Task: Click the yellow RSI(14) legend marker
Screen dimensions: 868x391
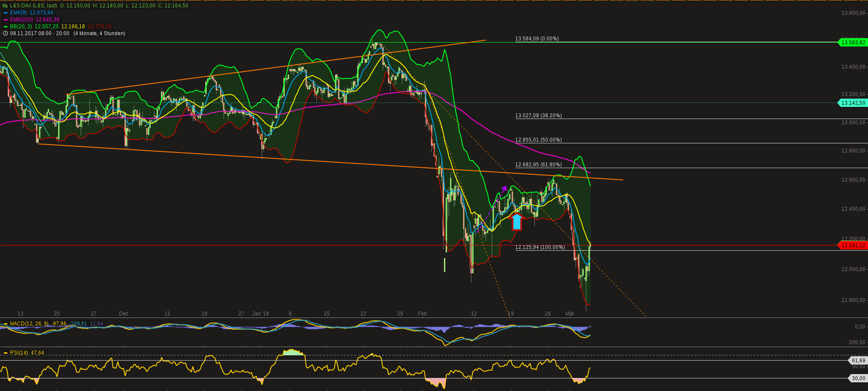Action: click(5, 353)
